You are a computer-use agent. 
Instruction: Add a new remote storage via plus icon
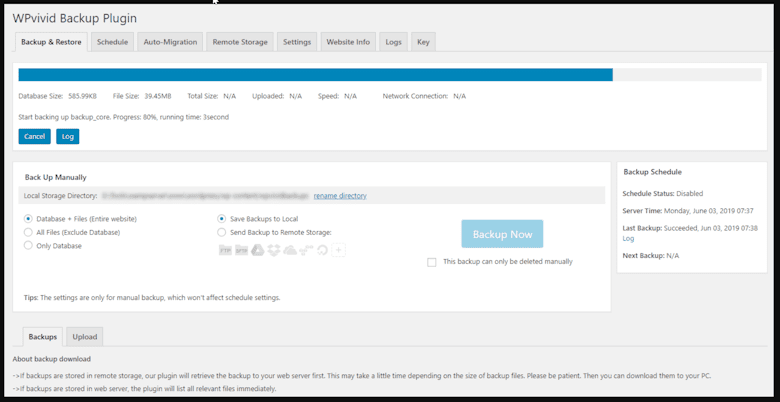pyautogui.click(x=338, y=250)
